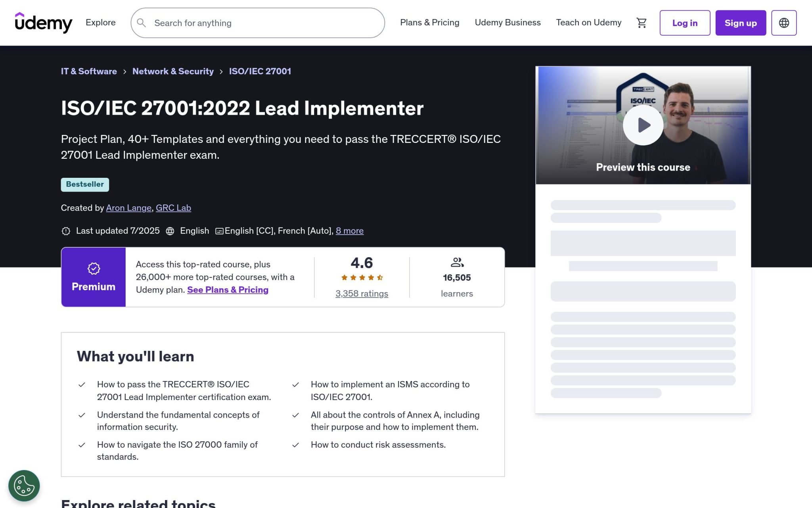Click the 16,505 learners count
The width and height of the screenshot is (812, 508).
click(457, 278)
